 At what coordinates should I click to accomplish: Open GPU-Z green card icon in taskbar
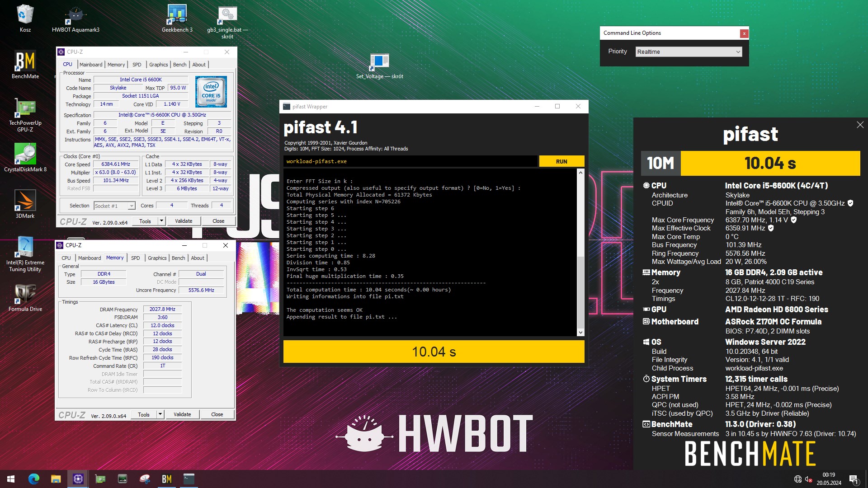[x=100, y=479]
